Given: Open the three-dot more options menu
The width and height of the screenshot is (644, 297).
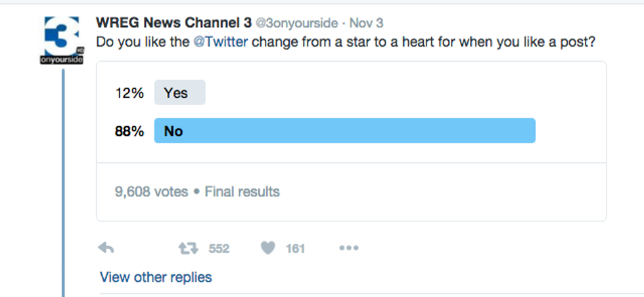Looking at the screenshot, I should point(348,248).
